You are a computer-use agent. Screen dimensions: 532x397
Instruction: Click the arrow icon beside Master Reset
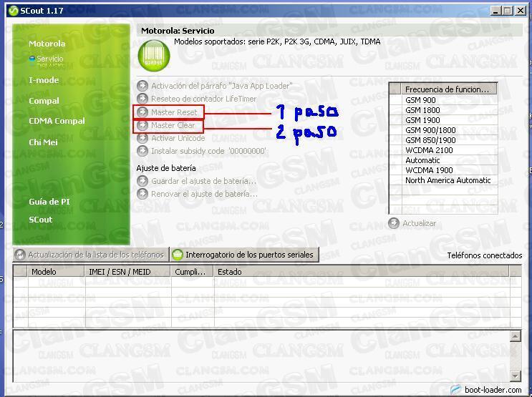[x=142, y=112]
